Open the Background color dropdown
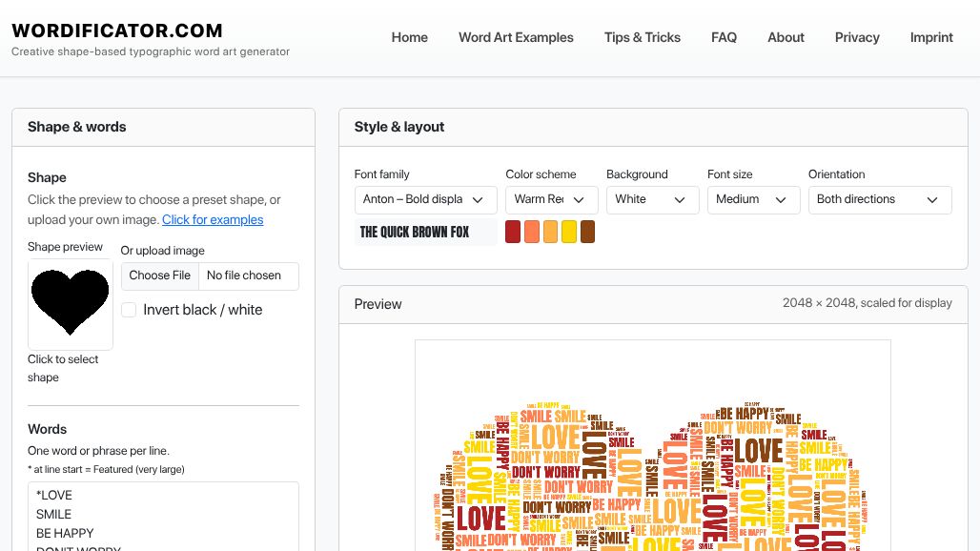The image size is (980, 551). click(x=651, y=199)
